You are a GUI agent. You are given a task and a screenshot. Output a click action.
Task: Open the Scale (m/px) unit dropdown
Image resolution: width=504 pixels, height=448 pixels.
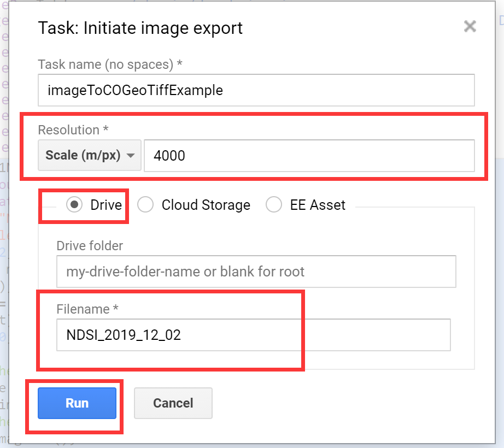[x=89, y=155]
